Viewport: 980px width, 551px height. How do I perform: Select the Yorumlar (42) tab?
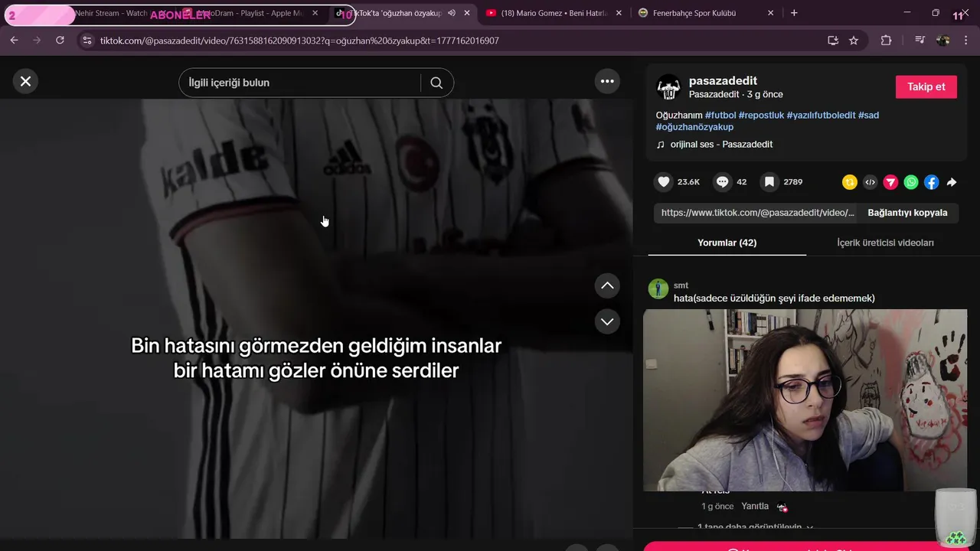point(727,243)
